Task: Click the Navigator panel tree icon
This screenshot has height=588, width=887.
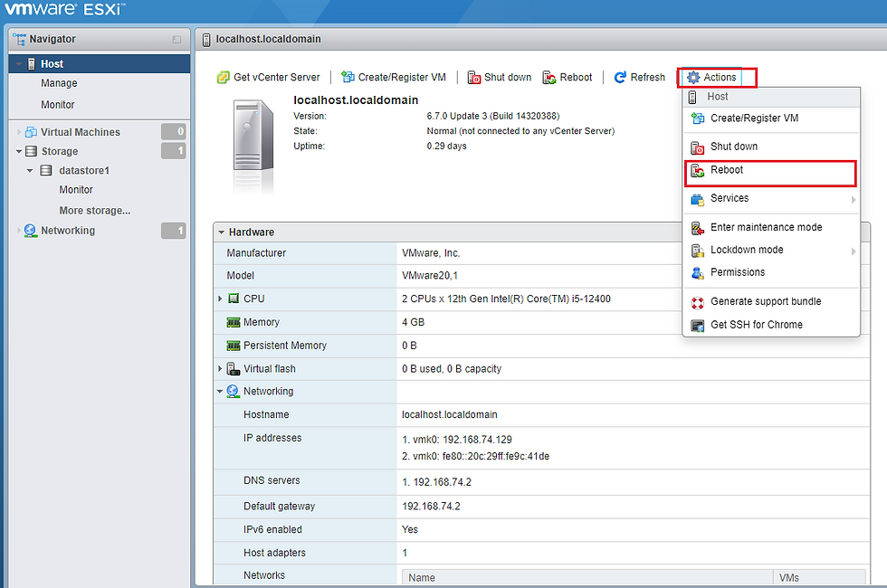Action: [20, 39]
